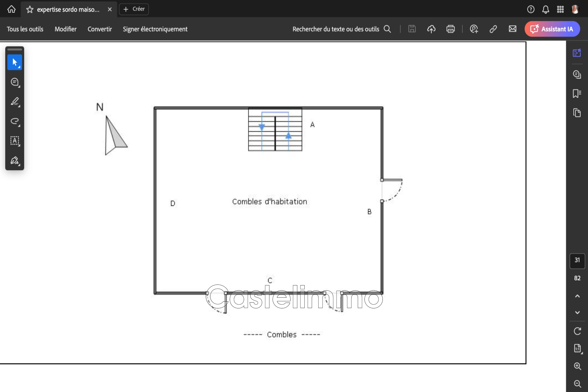
Task: Star the expertise sordo maison document
Action: [30, 9]
